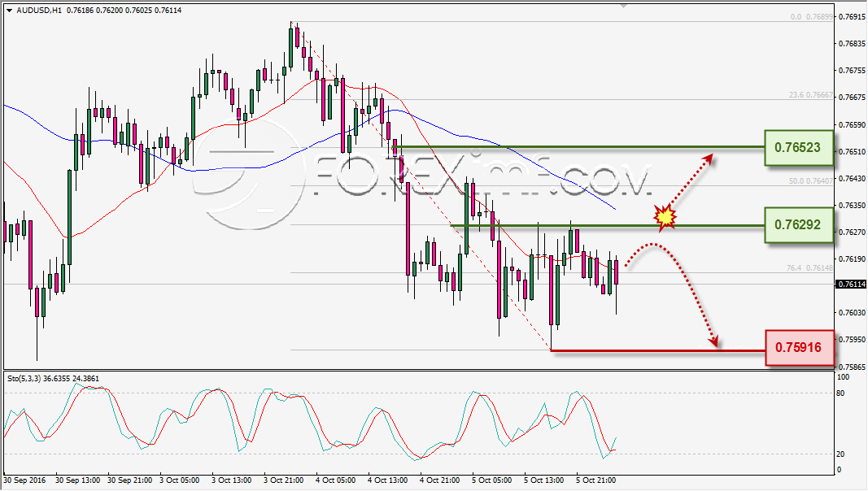Click the 3 Oct 21:00 time label
This screenshot has height=491, width=868.
pyautogui.click(x=283, y=480)
